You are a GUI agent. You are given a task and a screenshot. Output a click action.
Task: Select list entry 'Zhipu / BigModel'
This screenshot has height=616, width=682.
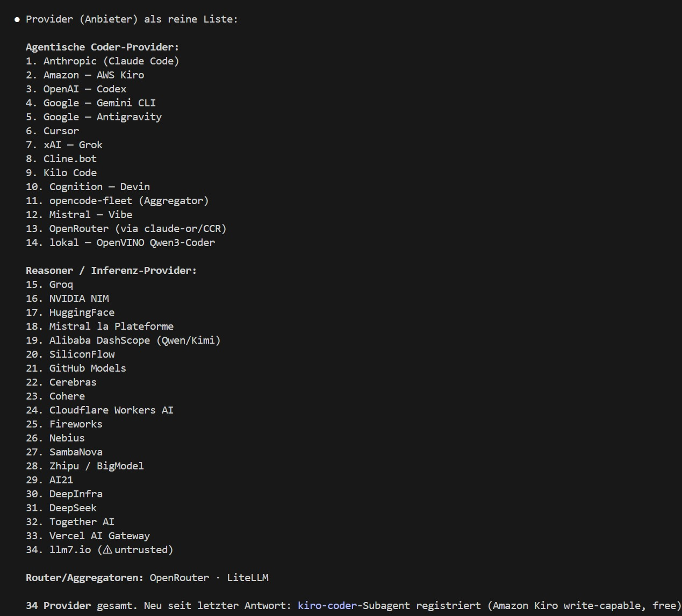pyautogui.click(x=97, y=466)
